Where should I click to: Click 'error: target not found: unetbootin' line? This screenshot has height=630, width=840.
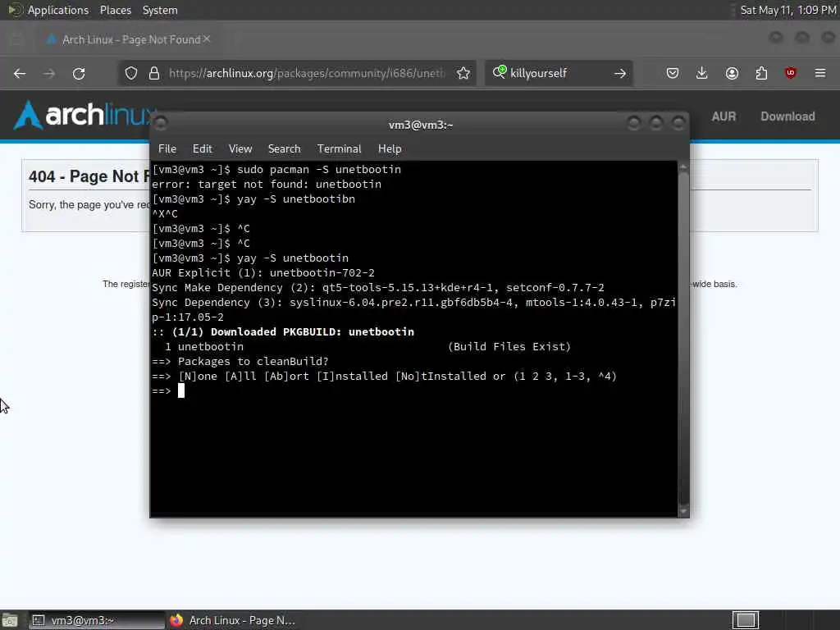[x=267, y=185]
